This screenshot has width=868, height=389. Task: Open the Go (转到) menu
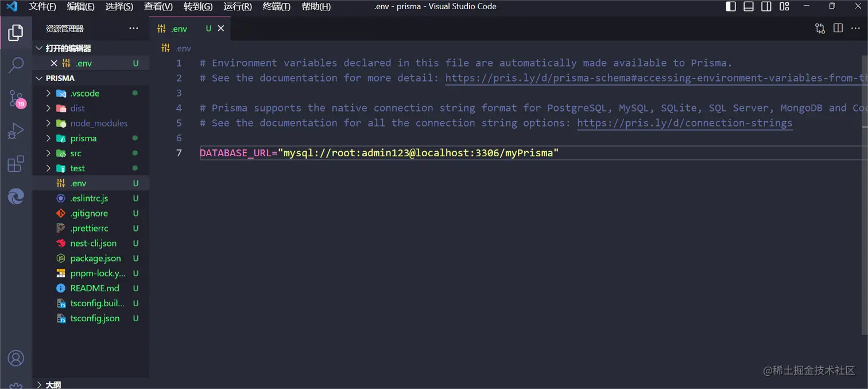point(198,6)
